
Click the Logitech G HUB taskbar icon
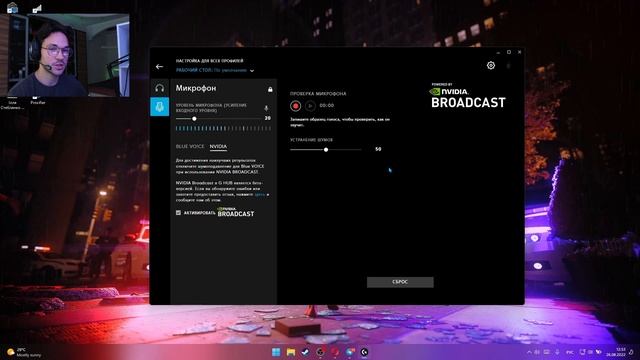[x=364, y=352]
